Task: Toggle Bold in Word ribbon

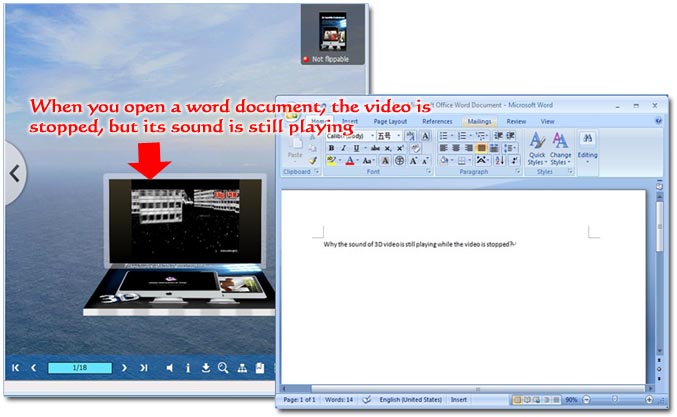Action: [331, 148]
